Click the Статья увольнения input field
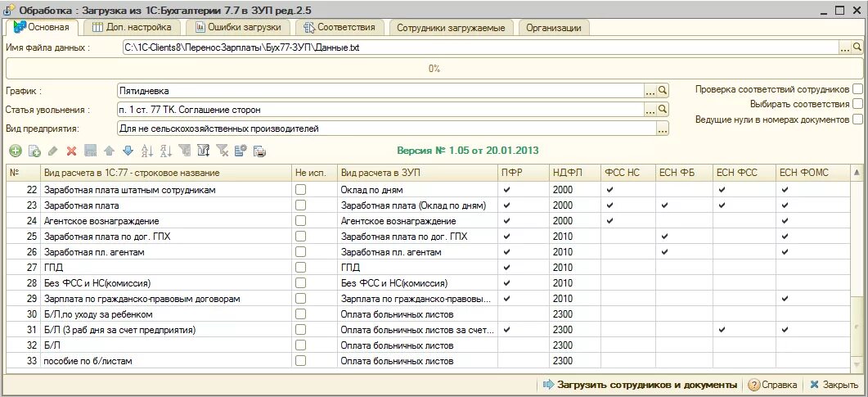 pos(381,110)
